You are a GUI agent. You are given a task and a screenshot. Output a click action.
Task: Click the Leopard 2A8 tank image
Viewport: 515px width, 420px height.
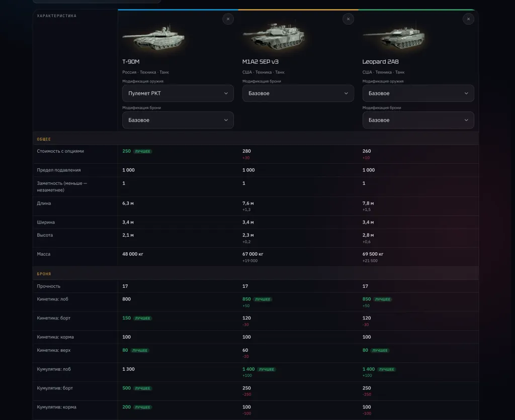click(x=393, y=37)
